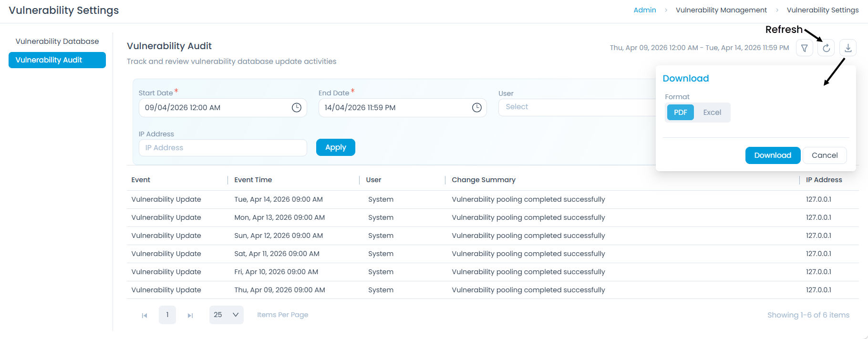Select the Sun, Apr 12, 2026 09:00 AM cell
This screenshot has width=868, height=339.
(x=279, y=236)
